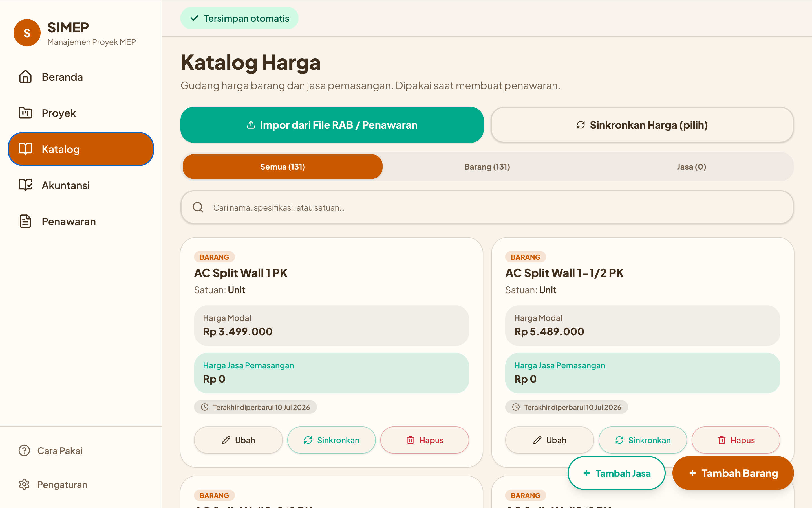Switch to the Jasa (0) tab
Viewport: 812px width, 508px height.
coord(691,167)
